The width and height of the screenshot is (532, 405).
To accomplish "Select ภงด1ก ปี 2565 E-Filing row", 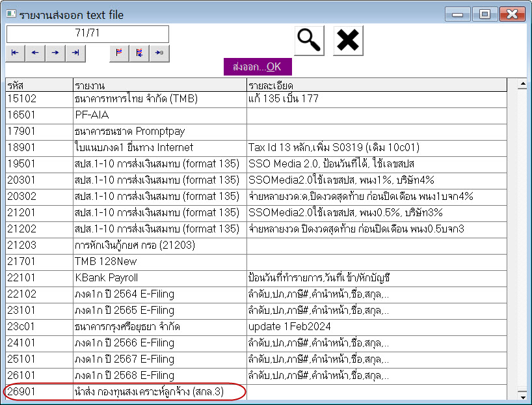I will click(256, 311).
